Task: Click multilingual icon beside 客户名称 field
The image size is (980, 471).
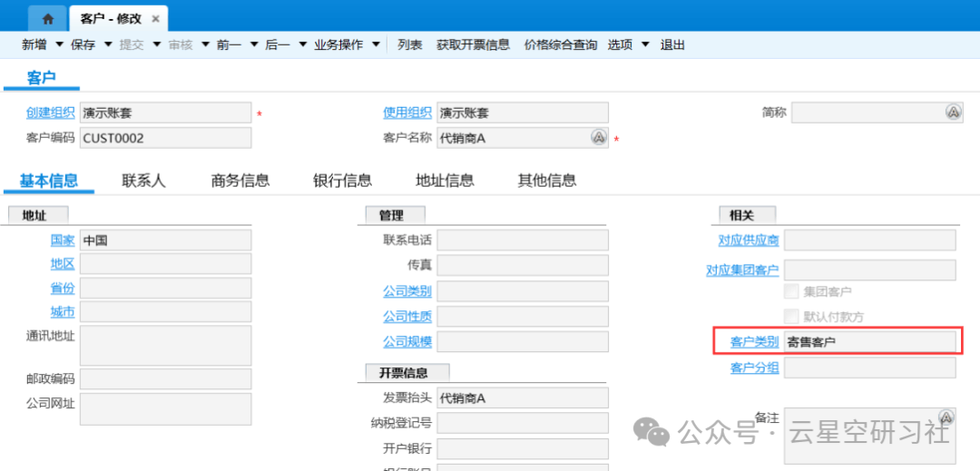Action: pyautogui.click(x=598, y=137)
